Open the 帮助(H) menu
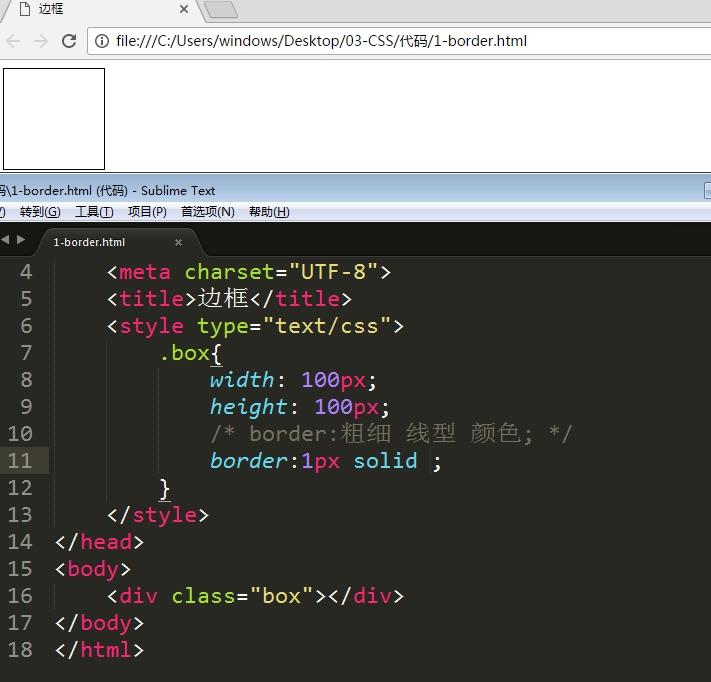Image resolution: width=711 pixels, height=682 pixels. (x=269, y=212)
